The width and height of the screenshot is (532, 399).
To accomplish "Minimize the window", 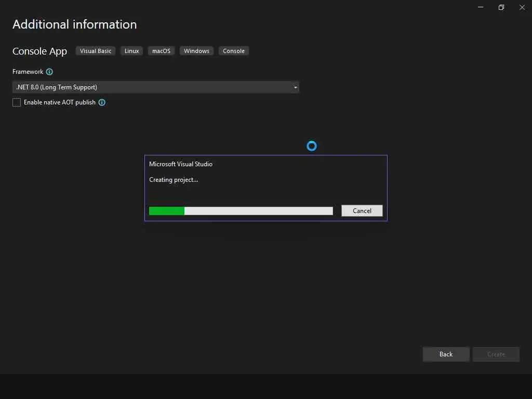I will click(x=481, y=7).
